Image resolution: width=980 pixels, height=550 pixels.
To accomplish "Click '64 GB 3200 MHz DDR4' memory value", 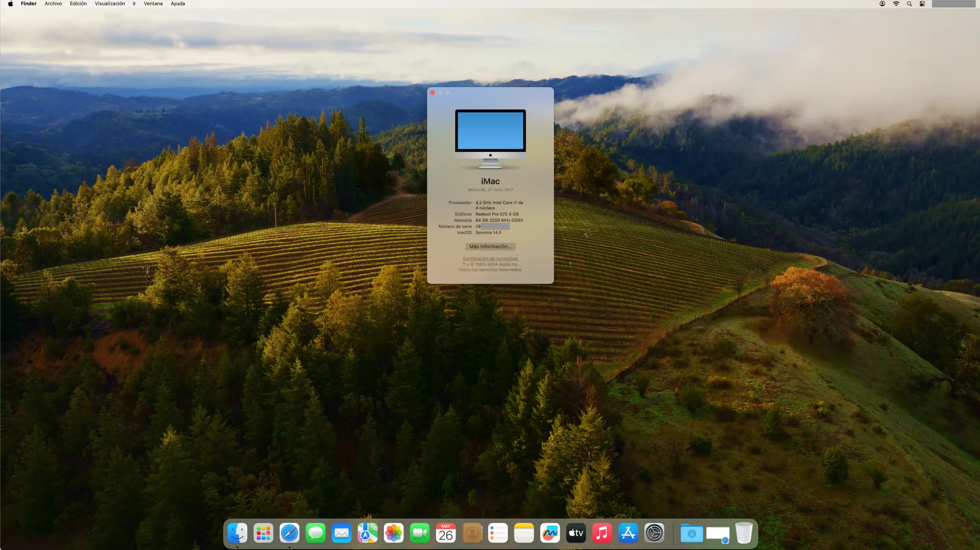I will tap(499, 220).
